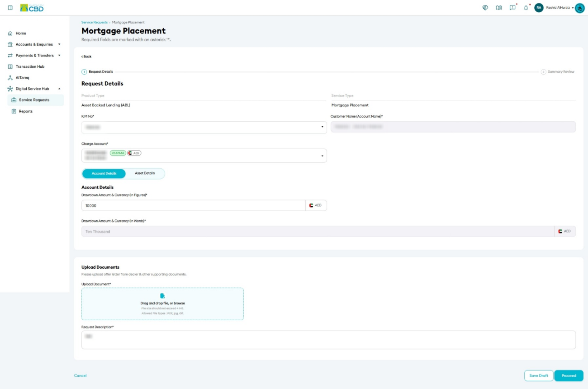Expand the Accounts & Enquiries submenu arrow

[59, 44]
